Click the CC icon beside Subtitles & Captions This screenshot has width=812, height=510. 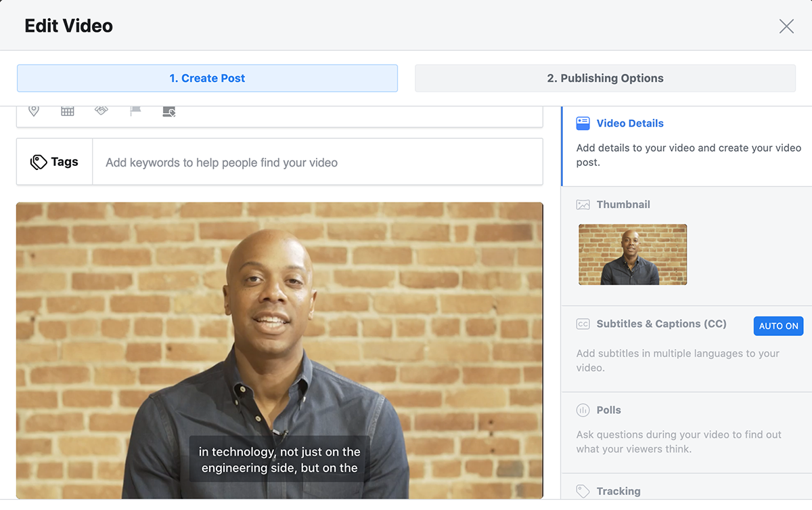click(583, 324)
